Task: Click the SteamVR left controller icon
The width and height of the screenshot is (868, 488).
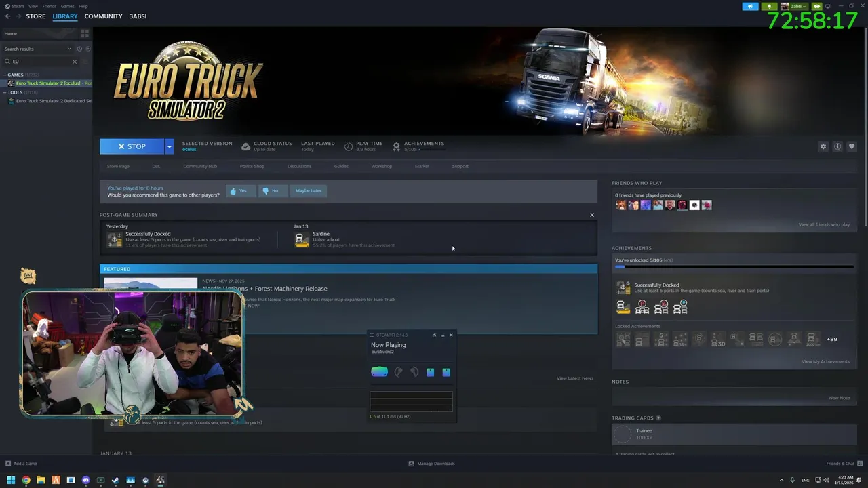Action: (x=399, y=372)
